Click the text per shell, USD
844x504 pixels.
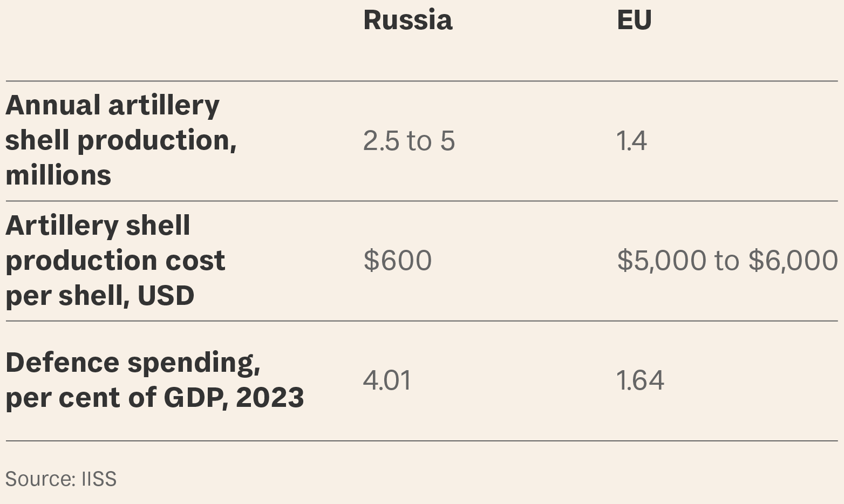tap(100, 296)
